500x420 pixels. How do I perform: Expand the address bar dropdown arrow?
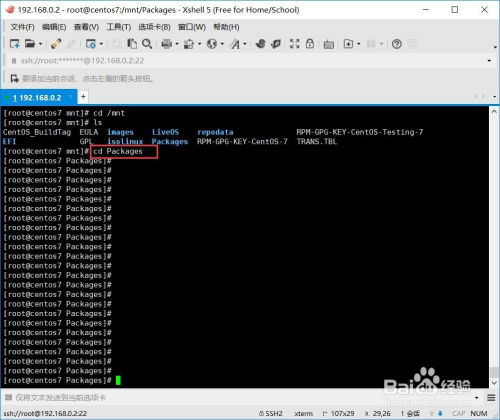tap(489, 61)
